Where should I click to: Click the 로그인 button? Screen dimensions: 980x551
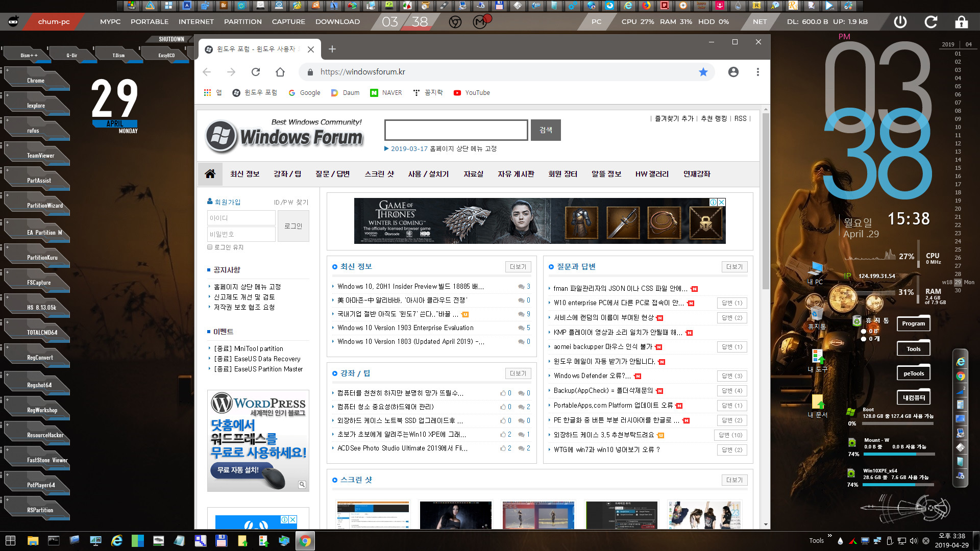point(293,226)
